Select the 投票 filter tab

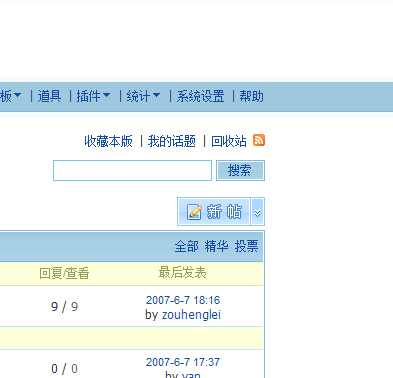click(x=246, y=246)
